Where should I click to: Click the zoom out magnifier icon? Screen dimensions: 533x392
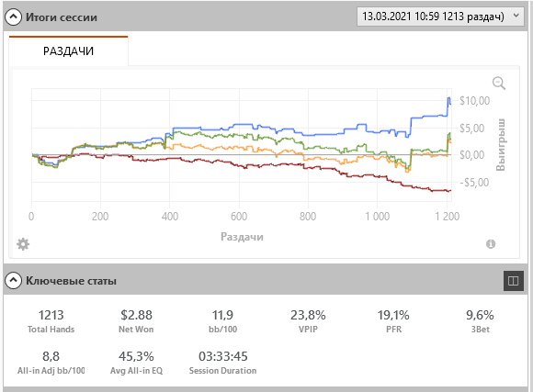[x=499, y=84]
